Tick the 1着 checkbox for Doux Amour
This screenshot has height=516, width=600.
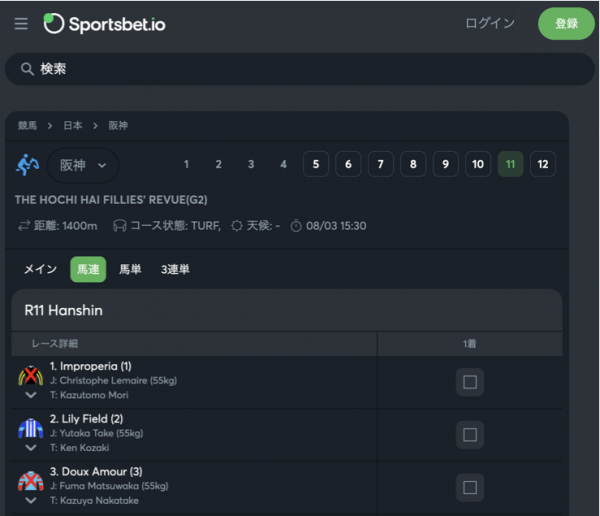[x=470, y=487]
